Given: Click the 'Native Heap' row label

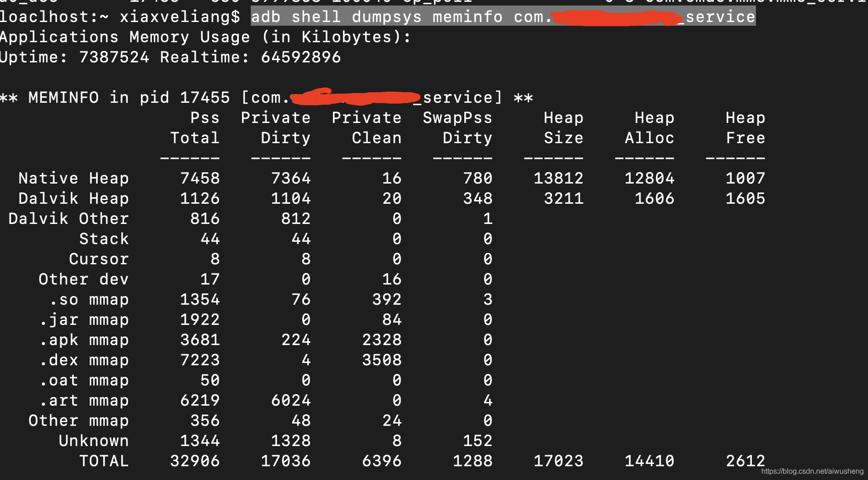Looking at the screenshot, I should [74, 179].
